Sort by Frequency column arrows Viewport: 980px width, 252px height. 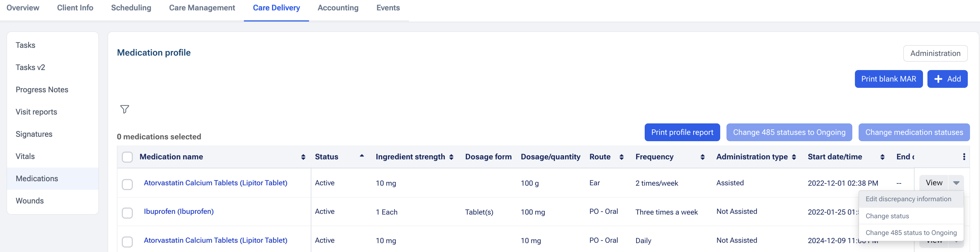pyautogui.click(x=702, y=157)
